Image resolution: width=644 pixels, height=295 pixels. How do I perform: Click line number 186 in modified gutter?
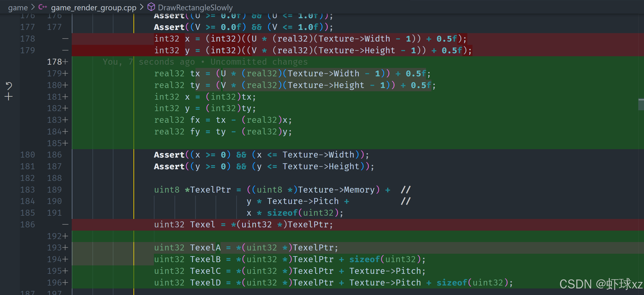[x=54, y=155]
